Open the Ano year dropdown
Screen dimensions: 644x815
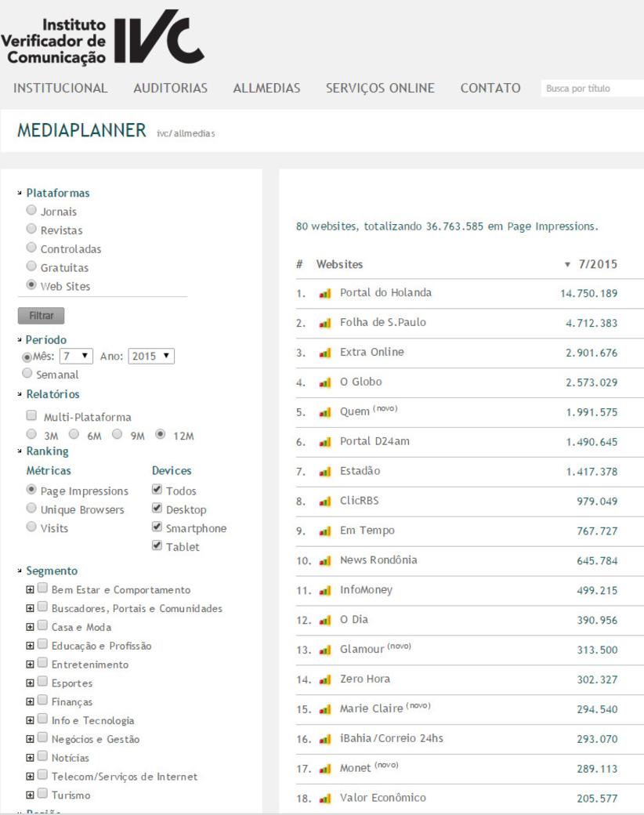(151, 356)
